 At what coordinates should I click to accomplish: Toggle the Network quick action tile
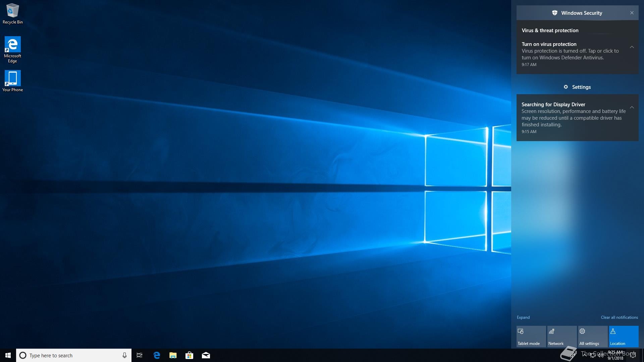pos(562,337)
